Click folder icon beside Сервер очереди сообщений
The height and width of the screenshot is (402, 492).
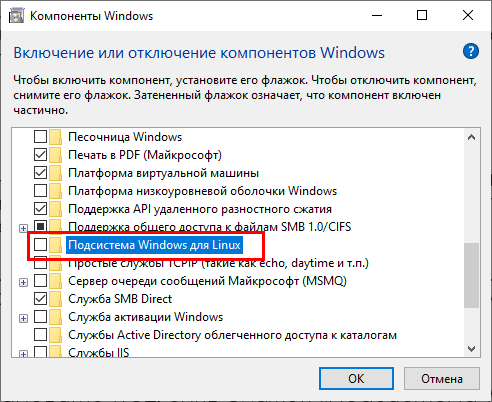click(x=55, y=281)
